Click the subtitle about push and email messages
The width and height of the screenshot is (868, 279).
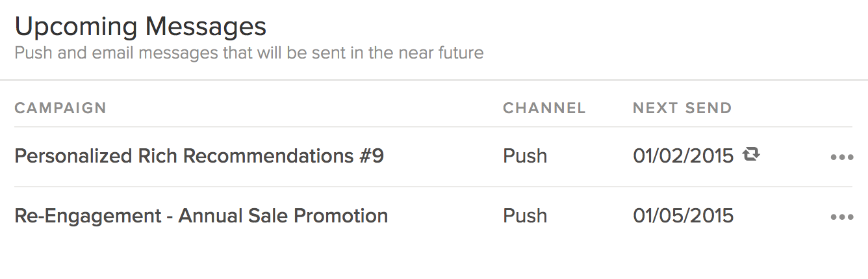click(x=249, y=53)
